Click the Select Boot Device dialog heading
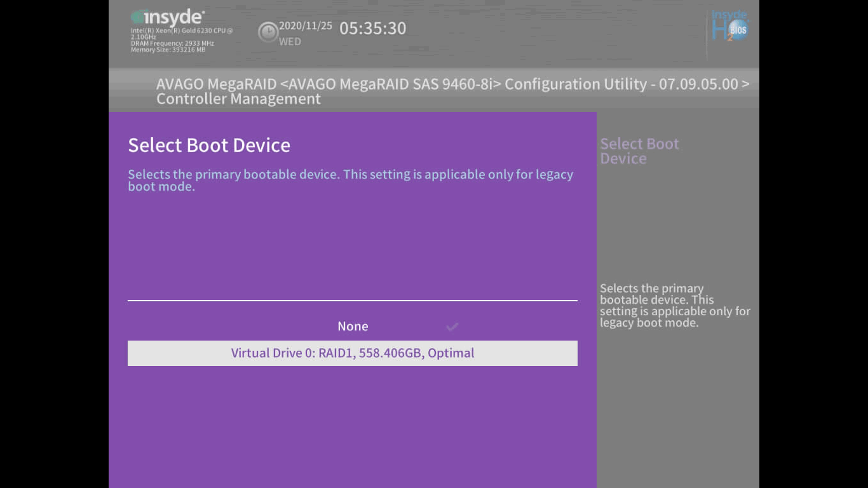 click(209, 145)
